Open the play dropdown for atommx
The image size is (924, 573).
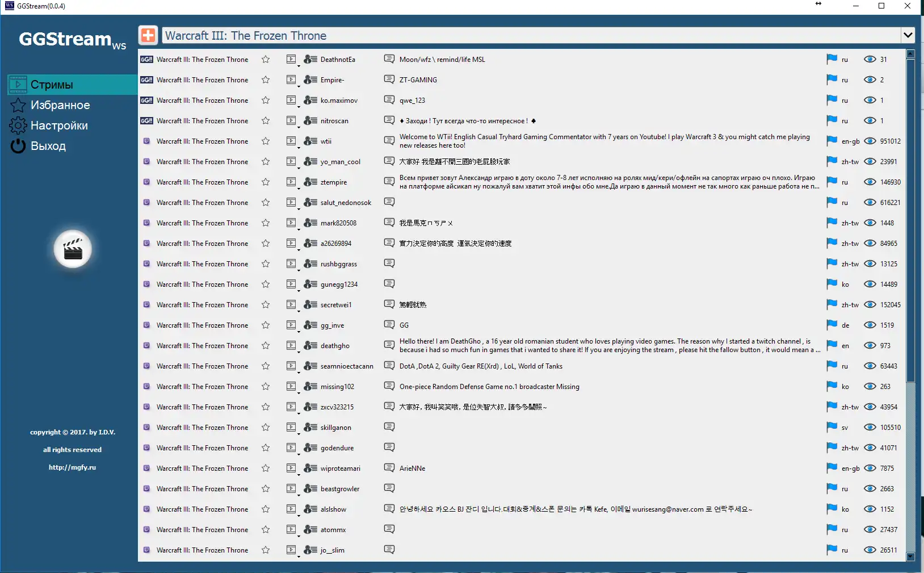click(292, 530)
